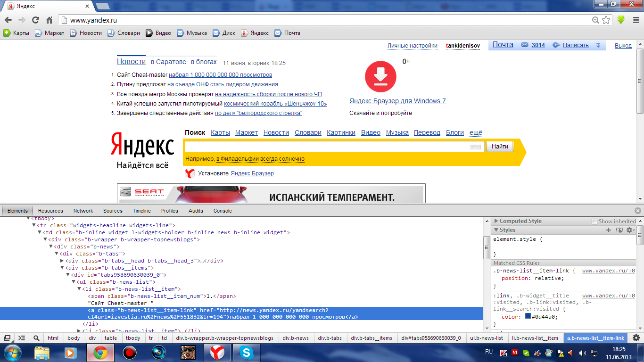
Task: Add a new style rule plus icon
Action: coord(609,230)
